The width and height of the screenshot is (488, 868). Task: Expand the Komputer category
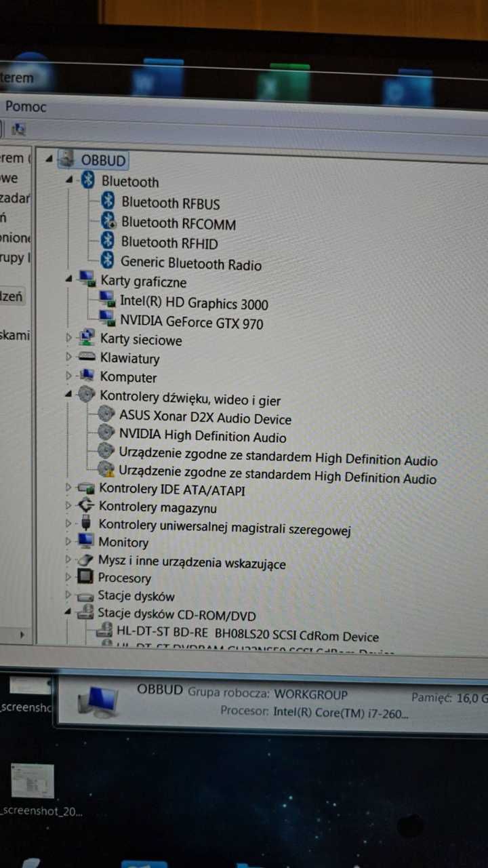(68, 375)
